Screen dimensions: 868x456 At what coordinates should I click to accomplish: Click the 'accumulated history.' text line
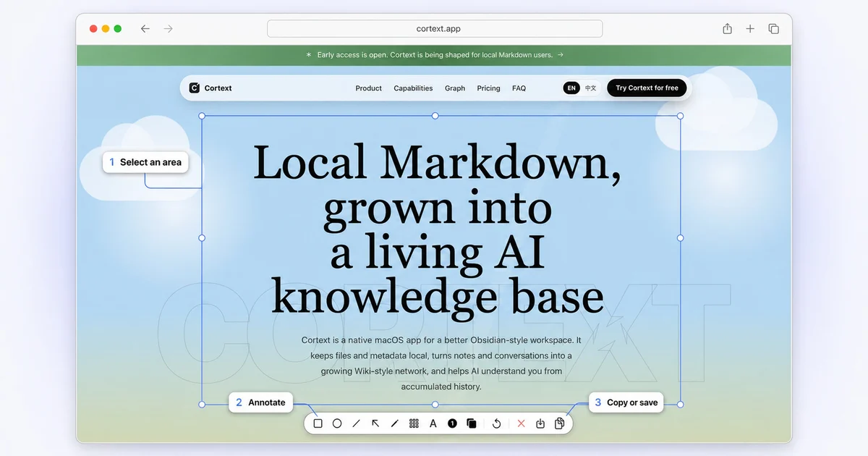(441, 387)
